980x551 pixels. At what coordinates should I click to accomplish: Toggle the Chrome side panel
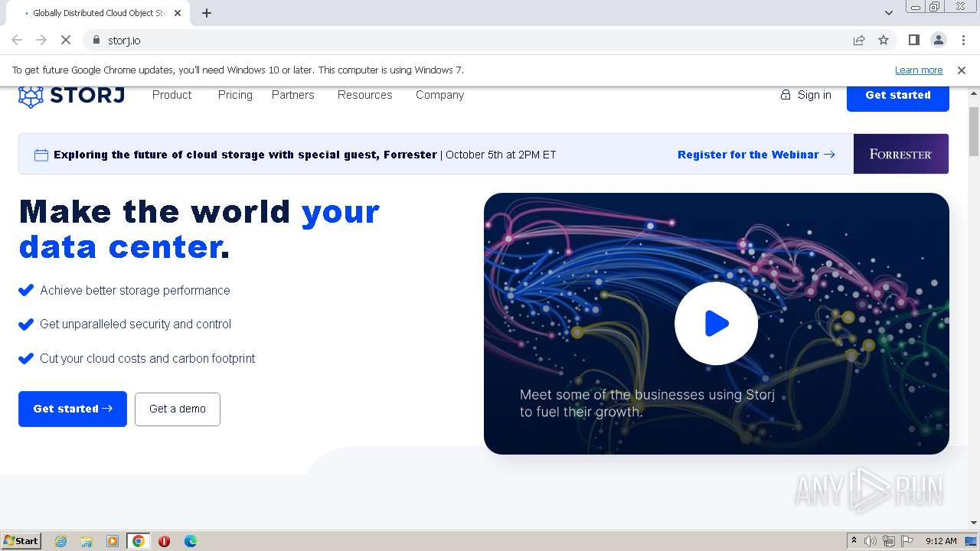click(x=914, y=40)
